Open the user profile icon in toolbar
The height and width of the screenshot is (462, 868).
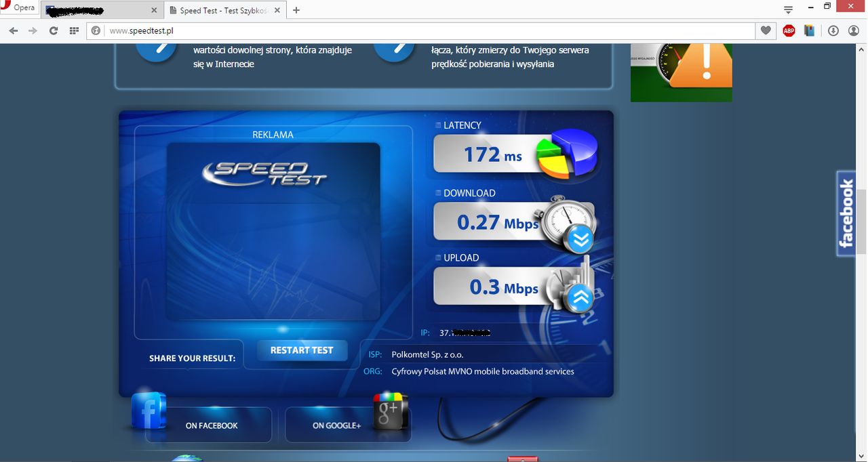click(853, 30)
